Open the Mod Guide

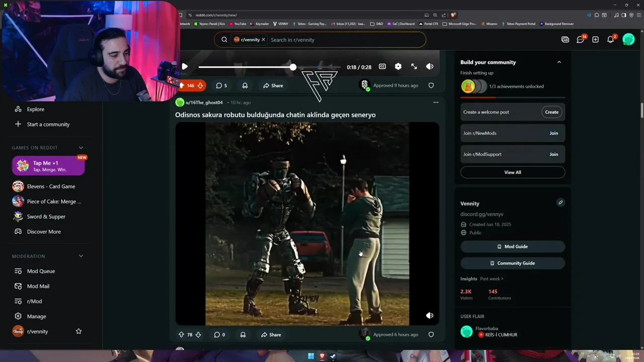point(513,246)
